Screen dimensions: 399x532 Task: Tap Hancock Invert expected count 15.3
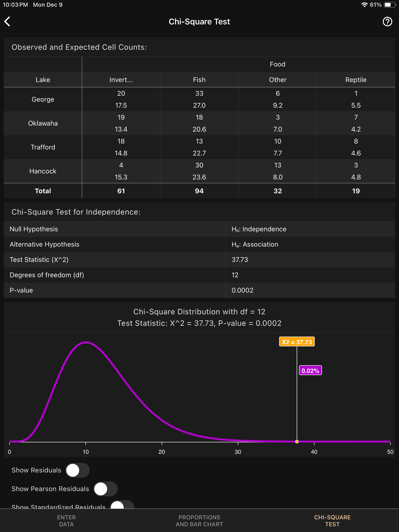pos(121,177)
